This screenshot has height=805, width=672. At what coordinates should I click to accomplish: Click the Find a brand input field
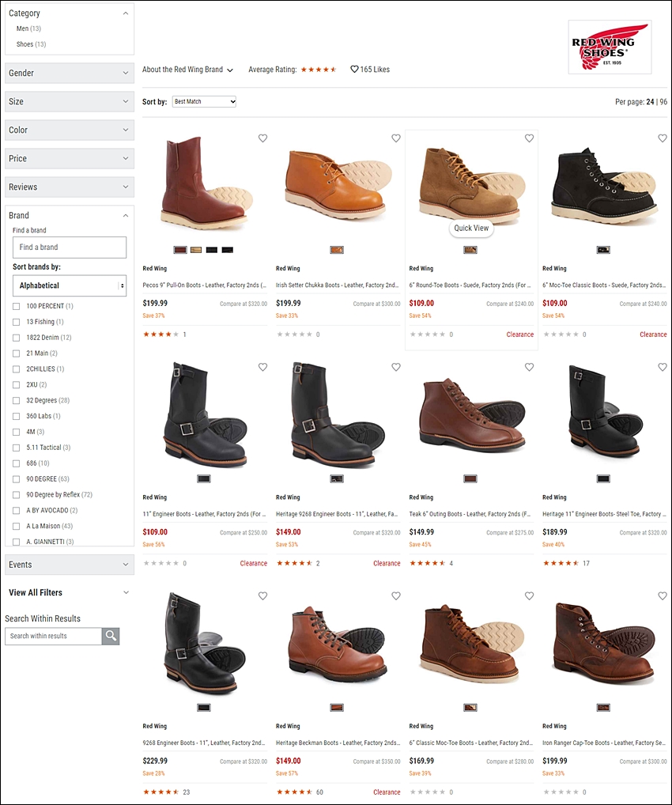70,248
